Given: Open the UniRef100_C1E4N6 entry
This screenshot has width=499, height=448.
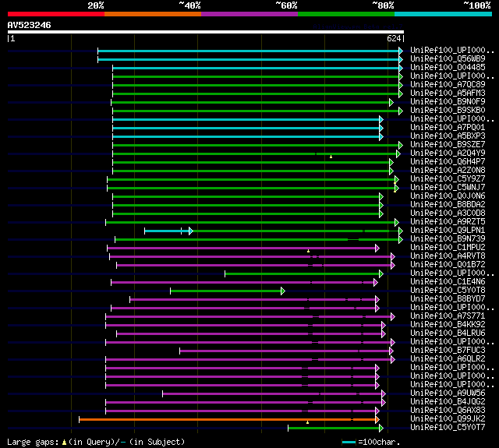Looking at the screenshot, I should click(448, 282).
